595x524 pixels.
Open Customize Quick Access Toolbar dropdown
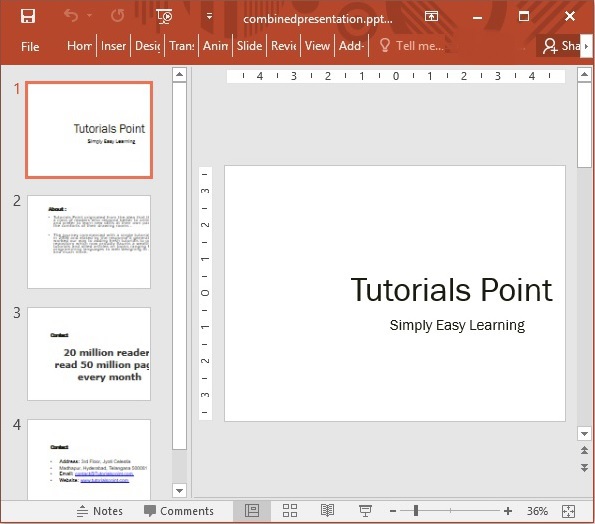click(x=209, y=16)
